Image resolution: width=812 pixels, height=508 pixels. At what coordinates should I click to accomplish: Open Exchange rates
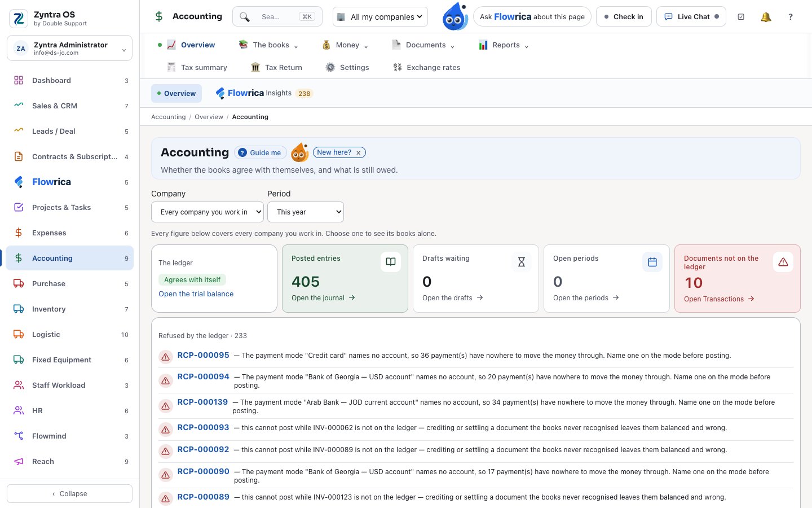427,67
